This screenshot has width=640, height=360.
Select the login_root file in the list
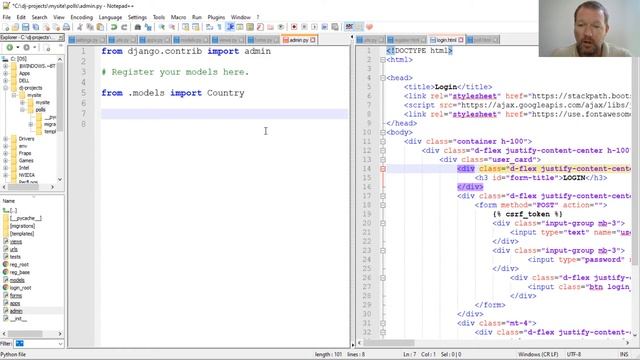click(20, 288)
